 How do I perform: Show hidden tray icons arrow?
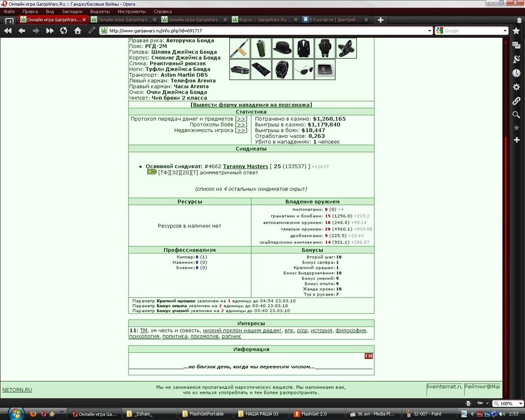tap(472, 414)
